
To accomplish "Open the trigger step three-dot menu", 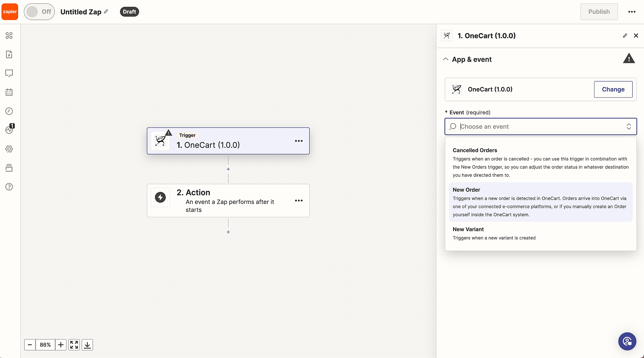I will [299, 141].
